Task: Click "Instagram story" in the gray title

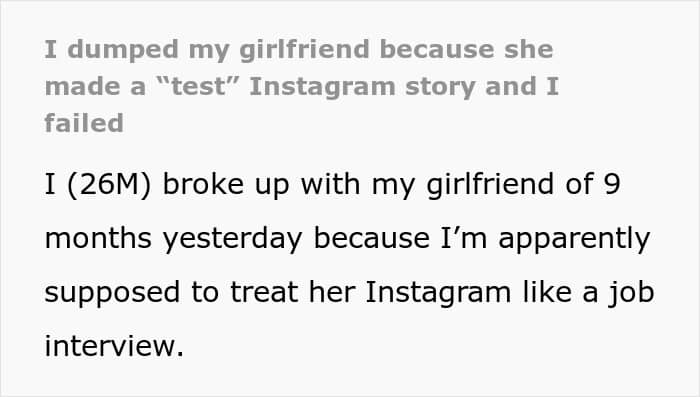Action: (x=362, y=88)
